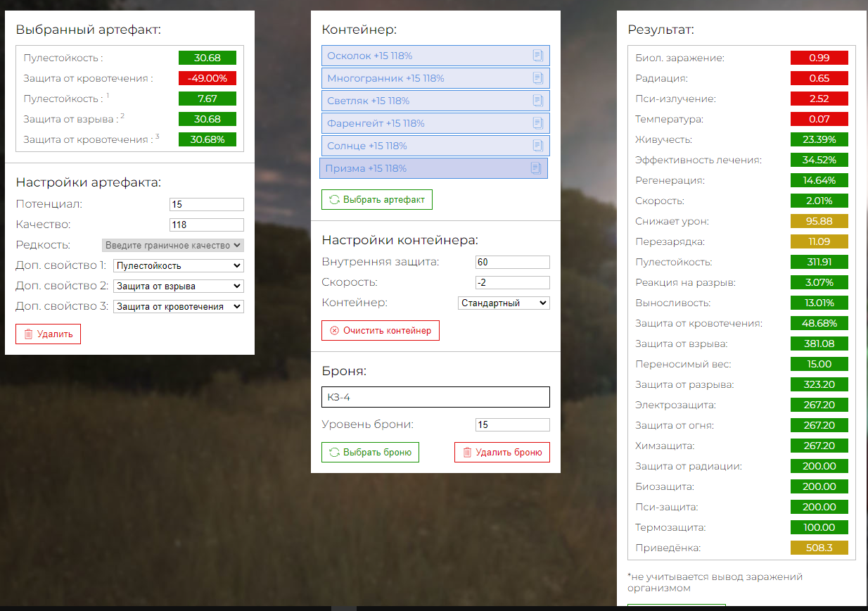The image size is (868, 611).
Task: Select the Призма +15 118% artifact row
Action: pyautogui.click(x=422, y=168)
